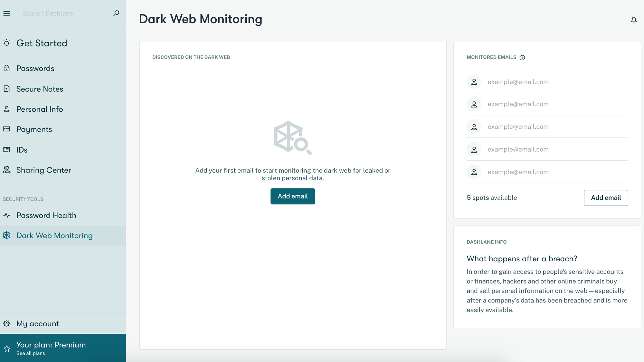Open Personal Info via the person icon
The image size is (644, 362).
coord(7,109)
